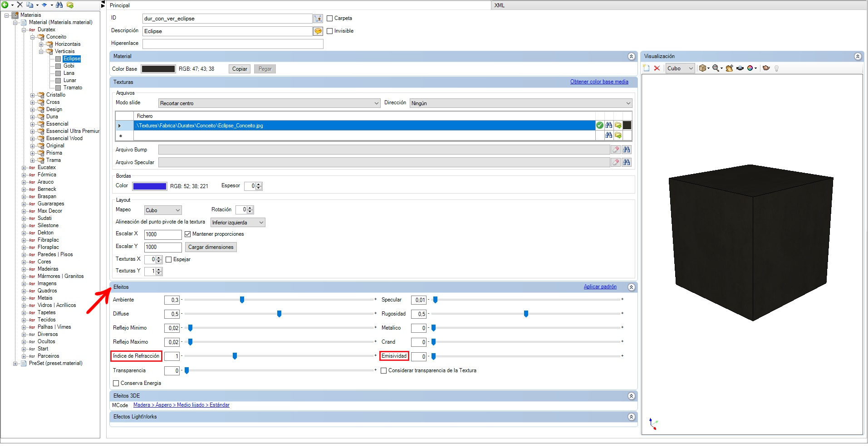The height and width of the screenshot is (447, 868).
Task: Browse for Arquivo Bump file with binoculars
Action: click(627, 150)
